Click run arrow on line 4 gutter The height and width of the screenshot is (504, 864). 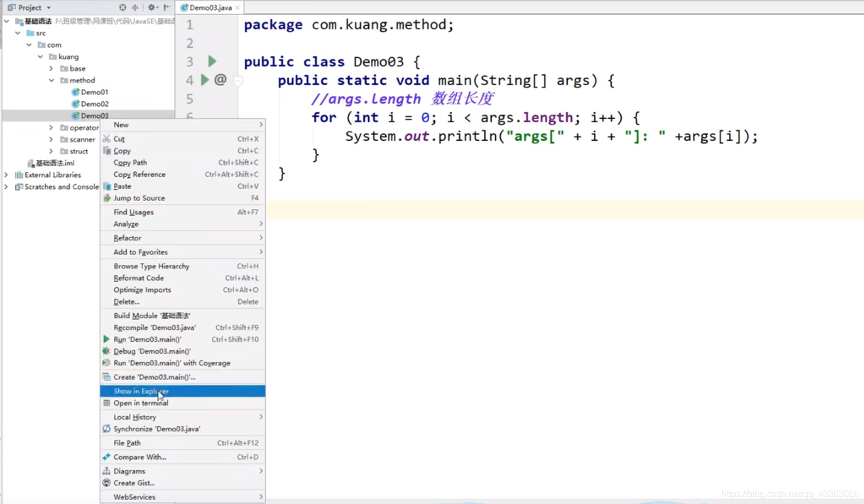(205, 79)
